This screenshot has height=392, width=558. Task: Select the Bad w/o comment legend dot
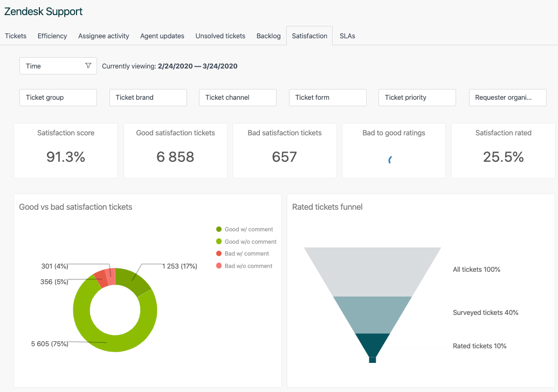point(218,266)
